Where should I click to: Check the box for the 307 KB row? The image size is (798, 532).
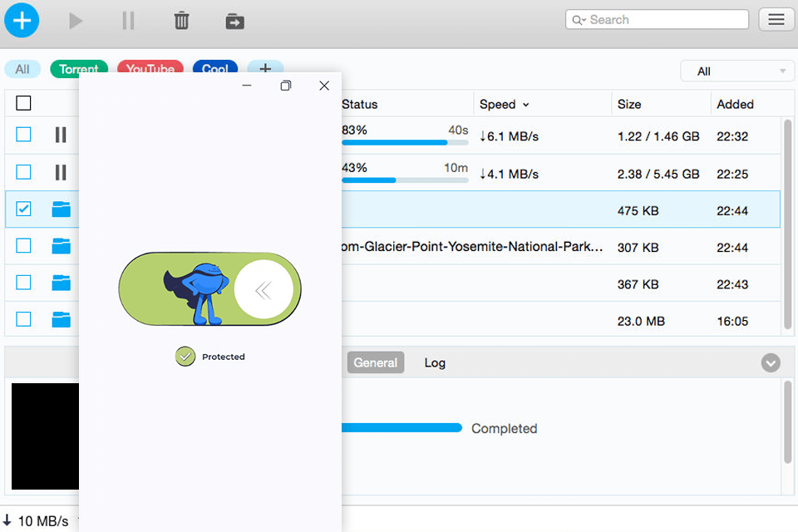pos(23,245)
